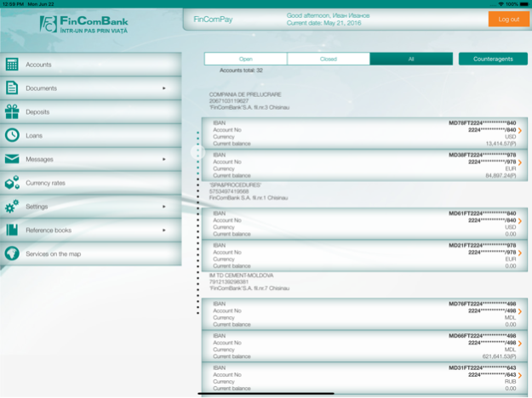Expand the Messages submenu arrow
The image size is (532, 398).
tap(164, 159)
